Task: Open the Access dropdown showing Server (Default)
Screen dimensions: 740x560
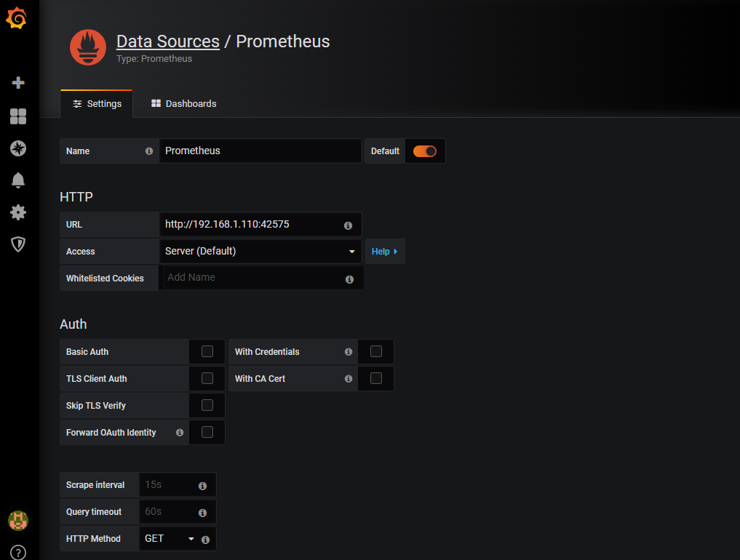Action: [260, 252]
